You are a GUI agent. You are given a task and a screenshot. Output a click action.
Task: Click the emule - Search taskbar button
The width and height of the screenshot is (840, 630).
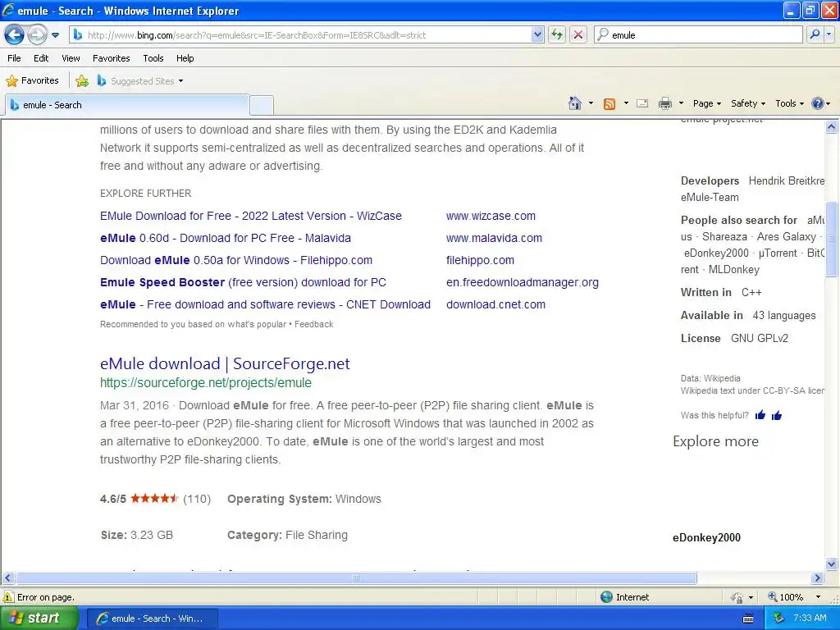[152, 619]
